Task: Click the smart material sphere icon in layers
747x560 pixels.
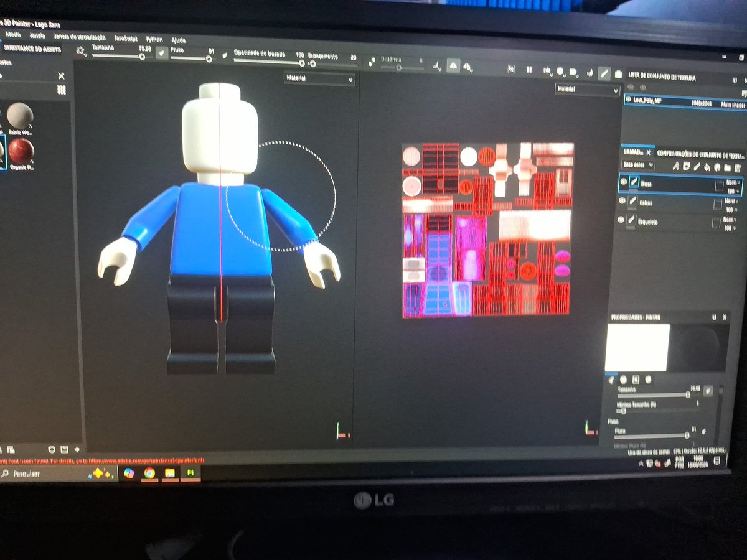Action: (717, 168)
